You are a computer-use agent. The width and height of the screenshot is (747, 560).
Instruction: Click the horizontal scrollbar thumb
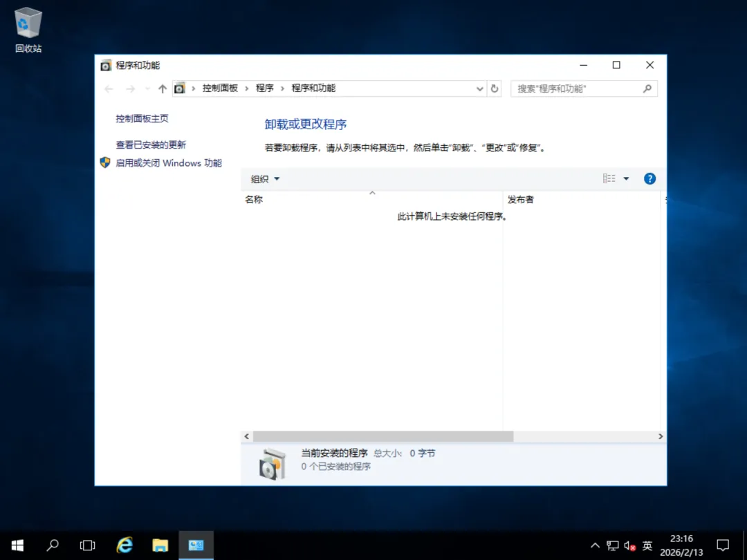[x=383, y=436]
